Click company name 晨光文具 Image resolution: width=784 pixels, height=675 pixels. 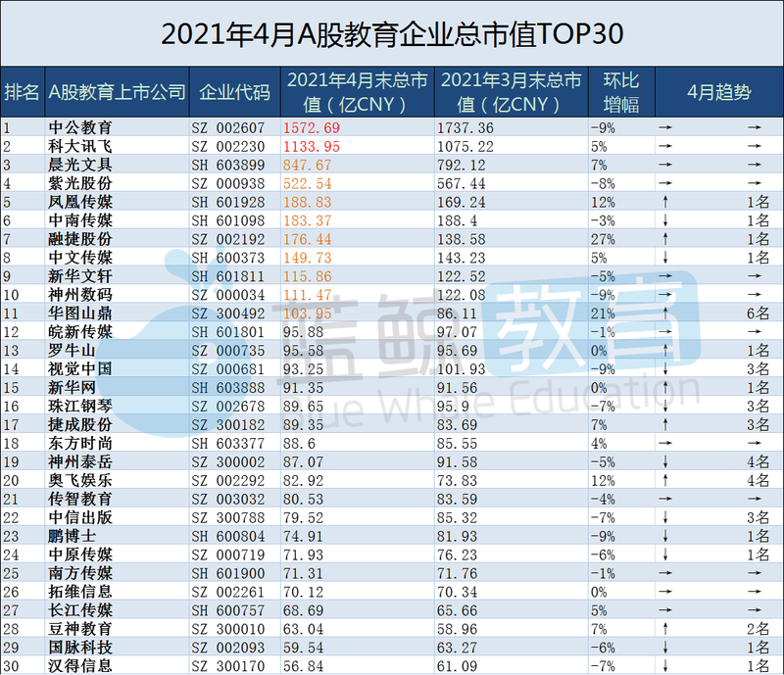tap(80, 165)
